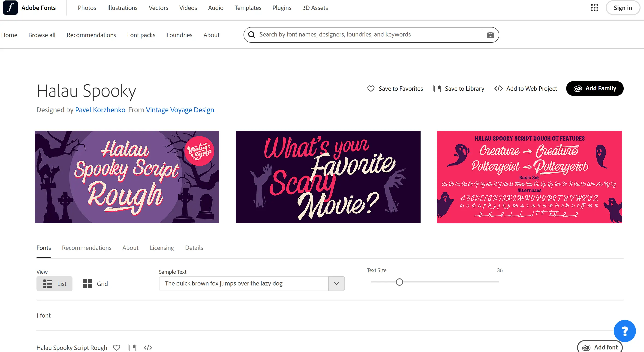
Task: Click the '1 font' count text
Action: [x=43, y=316]
